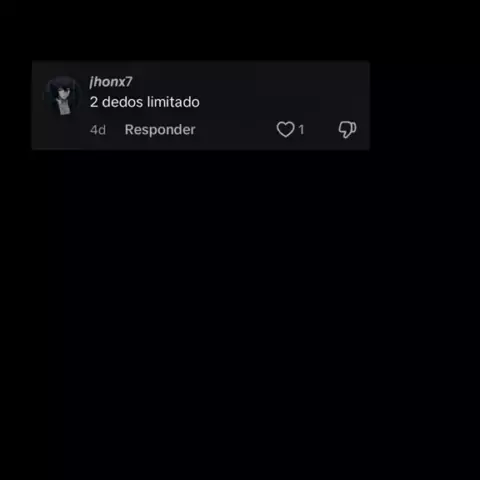Click the comment posted 4d ago label
480x480 pixels.
[98, 130]
